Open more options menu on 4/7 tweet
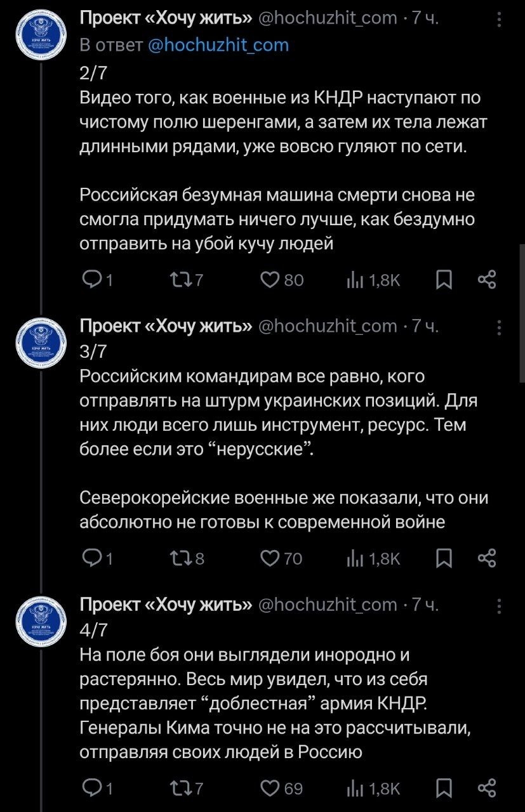The width and height of the screenshot is (525, 812). click(x=500, y=606)
